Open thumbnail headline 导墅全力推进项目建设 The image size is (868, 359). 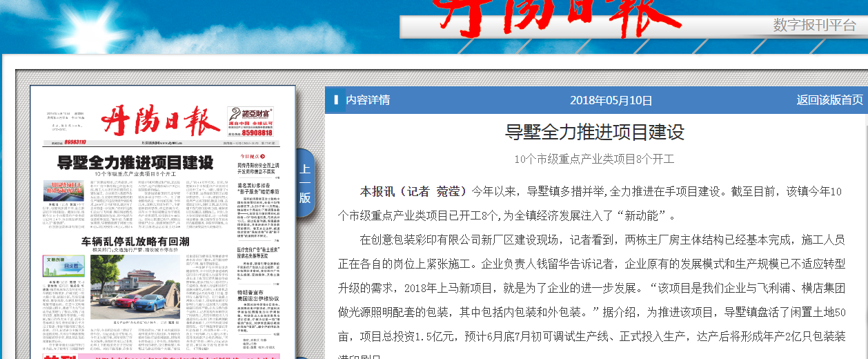[135, 163]
